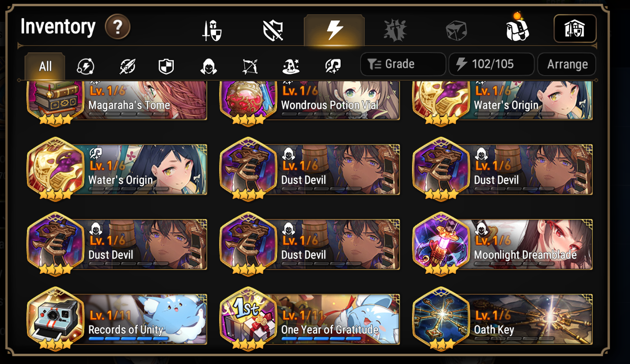This screenshot has width=630, height=364.
Task: Filter by wizard hat Mage class icon
Action: click(291, 66)
